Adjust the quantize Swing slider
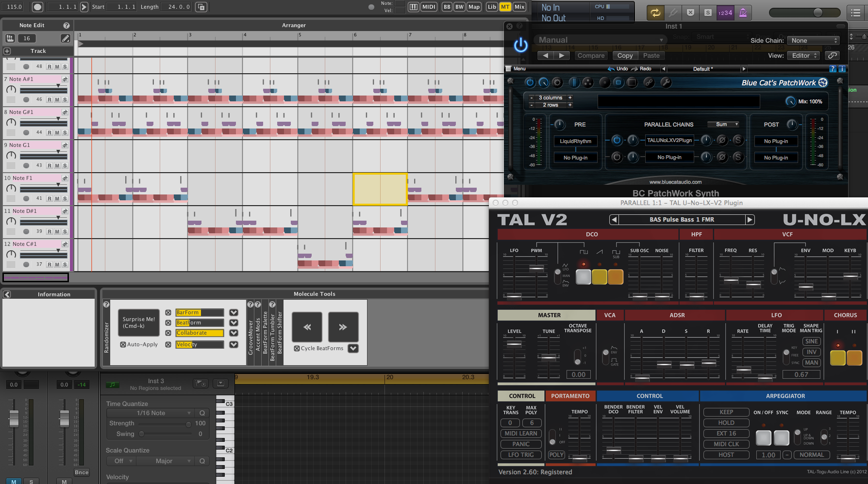Viewport: 868px width, 484px height. pyautogui.click(x=165, y=434)
